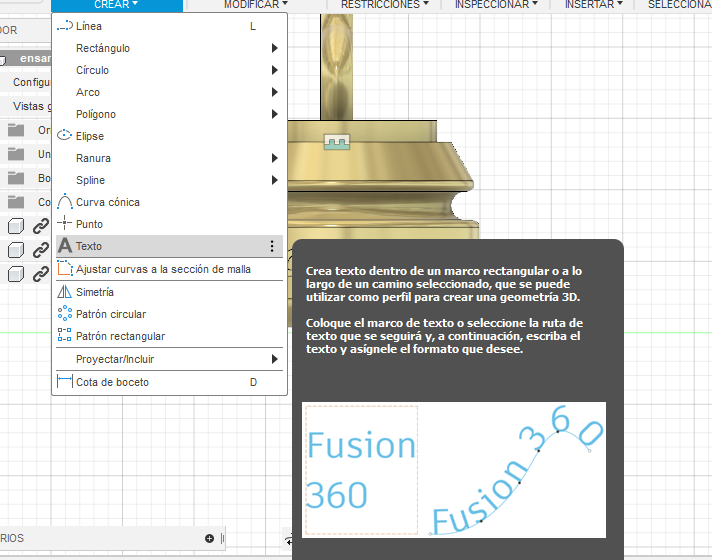Click the 'Simetría' label
Screen dimensions: 712x560
pyautogui.click(x=94, y=292)
